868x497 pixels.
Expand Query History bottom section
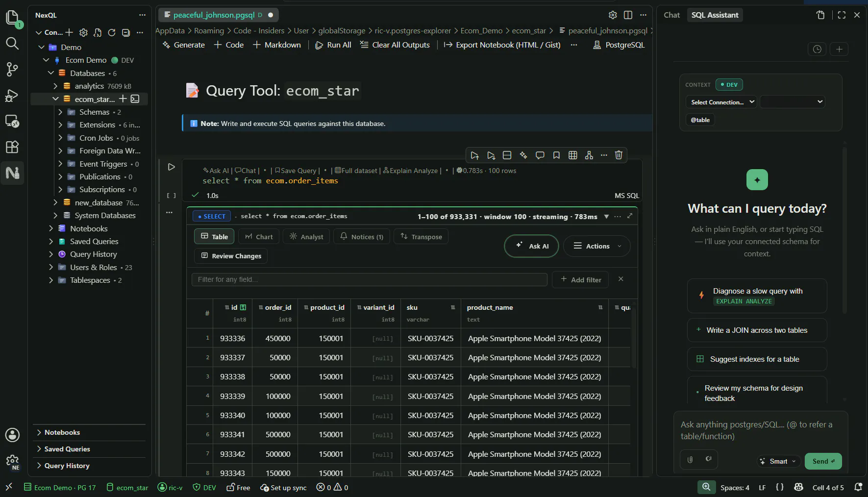point(89,466)
